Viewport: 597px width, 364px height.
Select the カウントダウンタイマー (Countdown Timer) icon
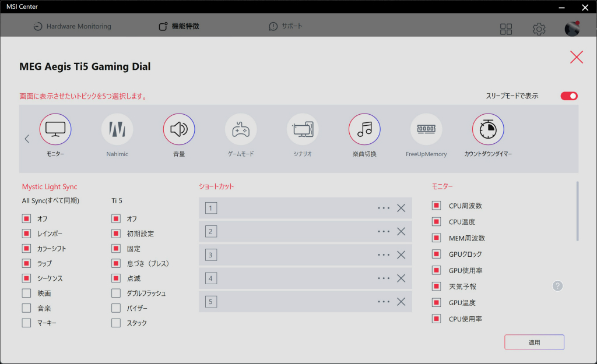[x=488, y=129]
